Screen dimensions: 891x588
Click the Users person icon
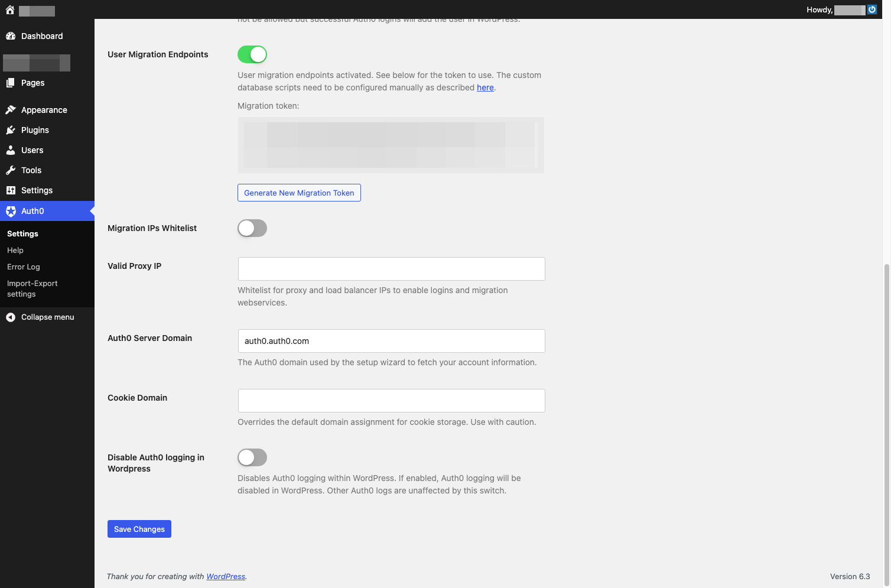pos(11,150)
